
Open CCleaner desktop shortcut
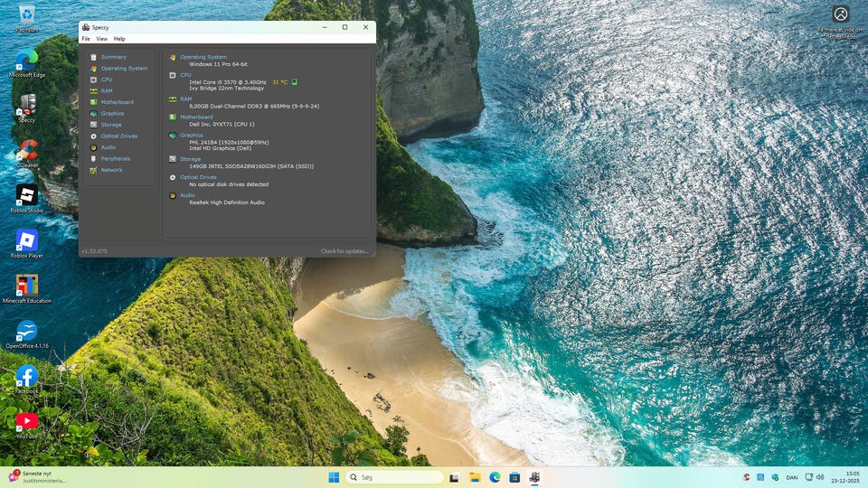click(x=27, y=149)
